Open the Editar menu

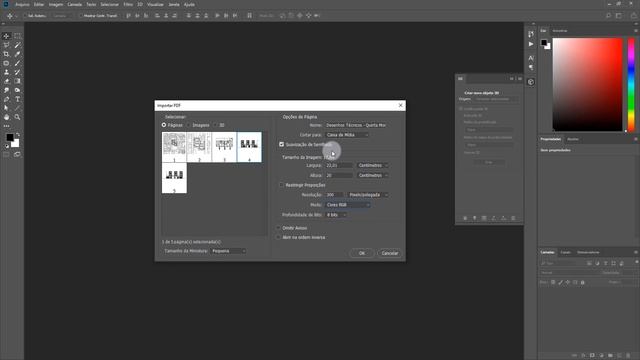pyautogui.click(x=39, y=4)
